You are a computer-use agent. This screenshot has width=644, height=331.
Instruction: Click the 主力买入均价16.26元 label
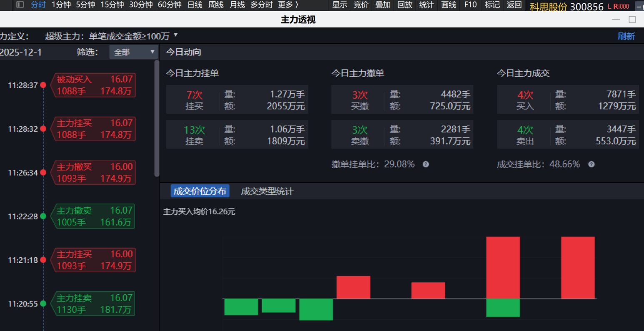(199, 212)
